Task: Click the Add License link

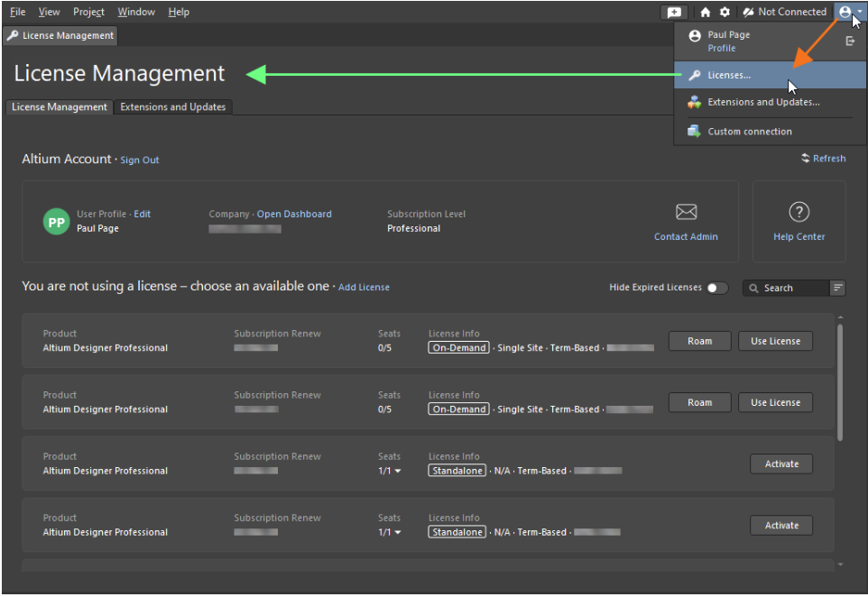Action: (364, 287)
